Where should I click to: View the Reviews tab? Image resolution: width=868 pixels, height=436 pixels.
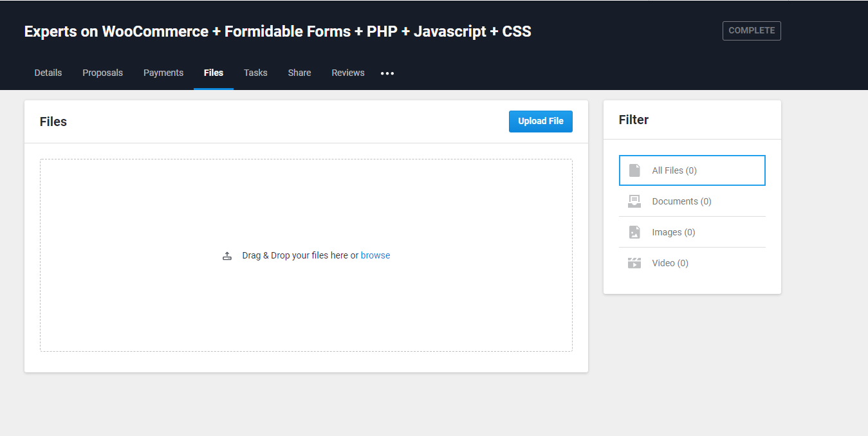pyautogui.click(x=348, y=73)
